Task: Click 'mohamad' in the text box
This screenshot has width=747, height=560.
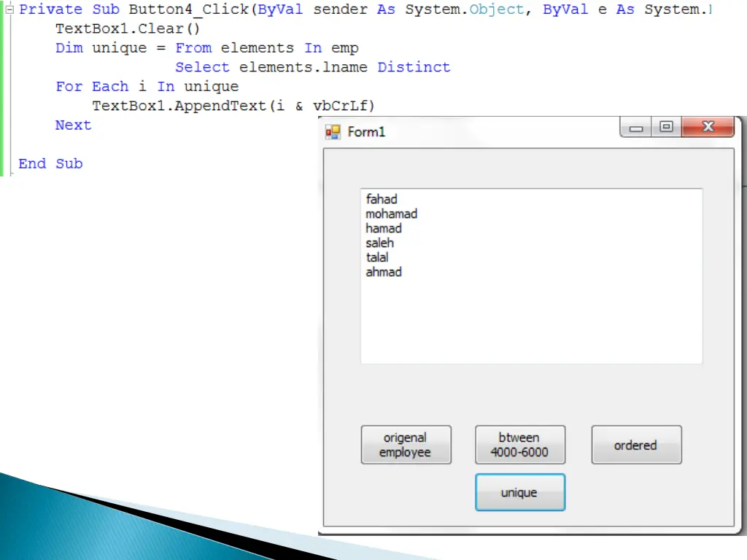Action: pyautogui.click(x=391, y=214)
